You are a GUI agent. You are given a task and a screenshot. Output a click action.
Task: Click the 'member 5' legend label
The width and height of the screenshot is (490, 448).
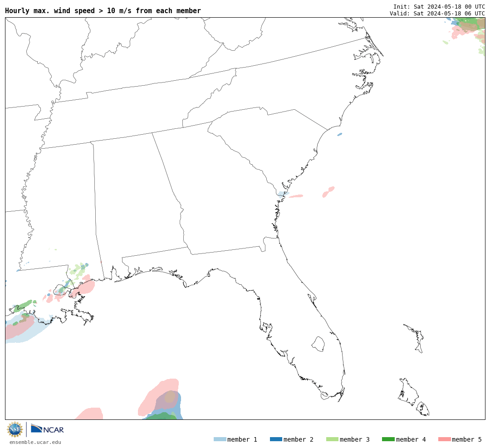(467, 439)
